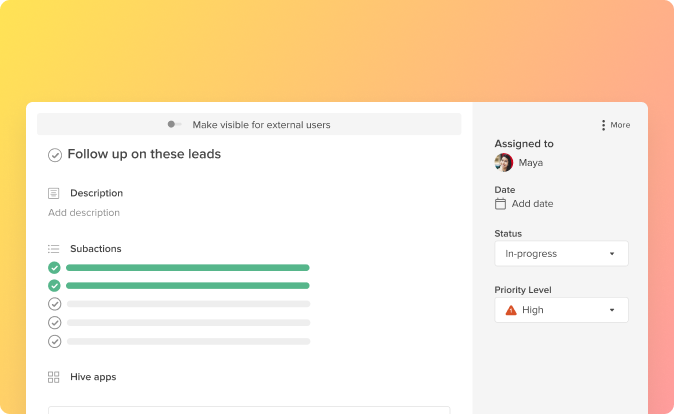
Task: Click the task title Follow up on these leads
Action: coord(144,154)
